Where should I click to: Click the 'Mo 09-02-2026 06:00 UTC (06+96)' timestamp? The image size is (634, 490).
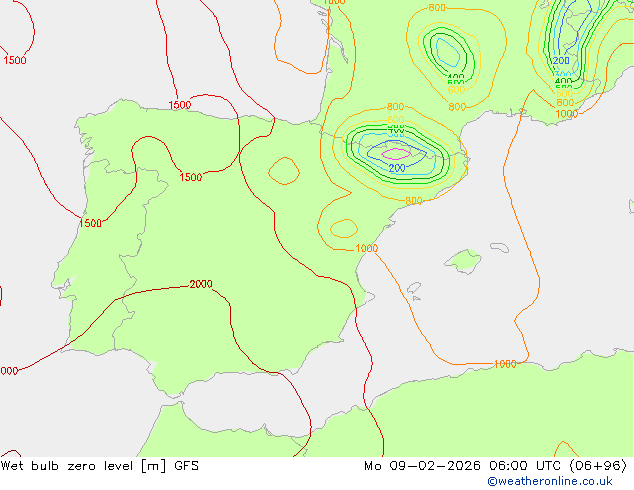[x=495, y=466]
